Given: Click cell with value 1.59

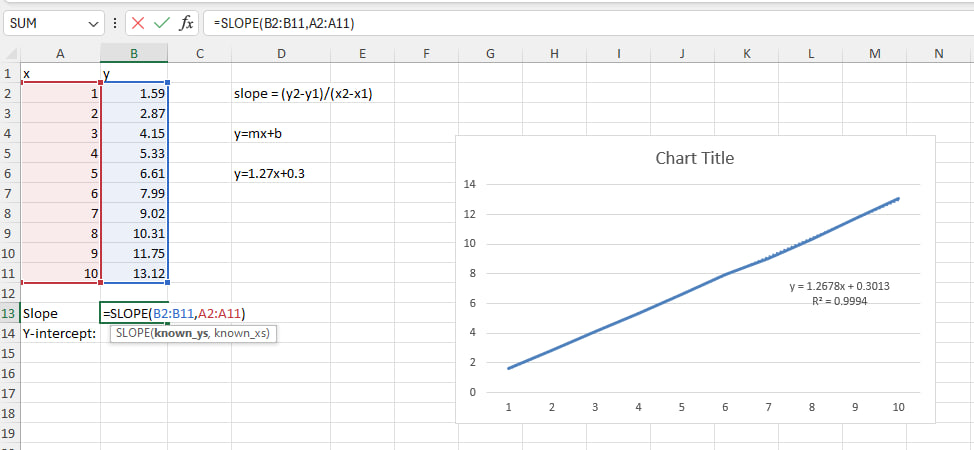Looking at the screenshot, I should [134, 93].
